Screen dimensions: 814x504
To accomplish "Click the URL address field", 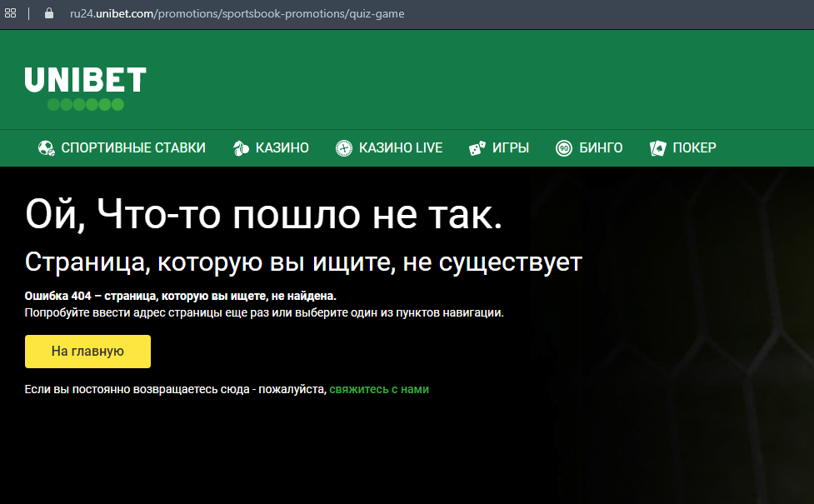I will (x=237, y=13).
